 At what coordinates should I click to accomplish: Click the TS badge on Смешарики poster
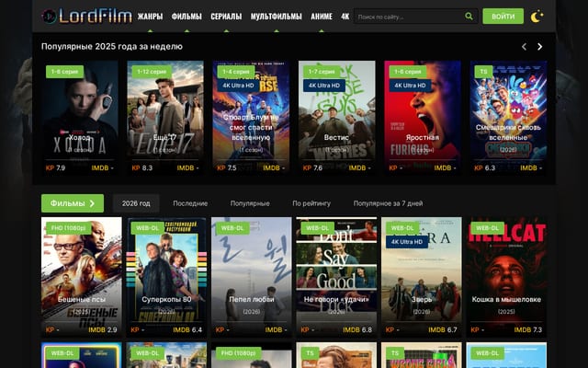[x=483, y=72]
